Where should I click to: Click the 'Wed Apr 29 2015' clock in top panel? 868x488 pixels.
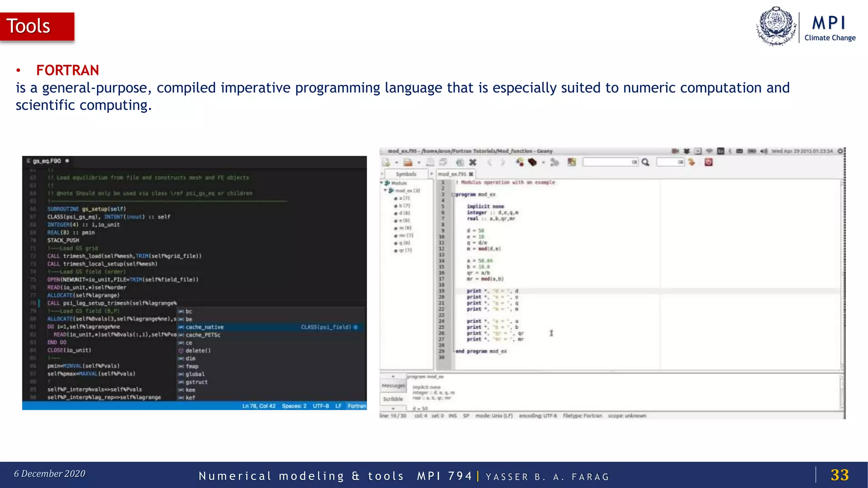[x=802, y=151]
